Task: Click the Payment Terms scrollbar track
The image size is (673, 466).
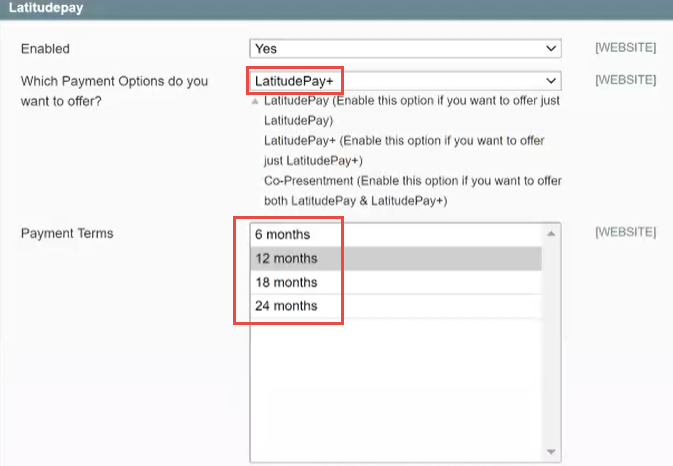Action: (x=551, y=342)
